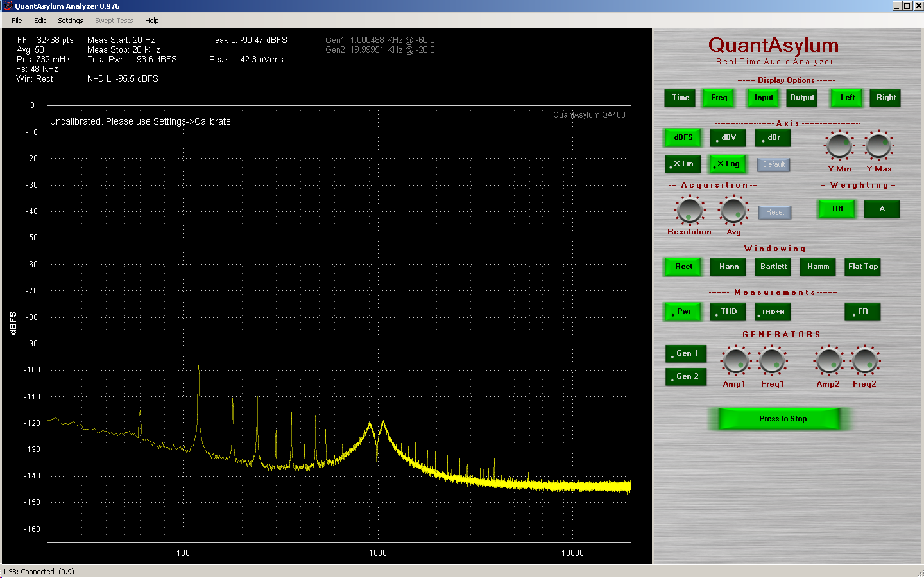Click the 'Total Pwr L: -93.6 dBFS' readout
The width and height of the screenshot is (924, 578).
[132, 59]
